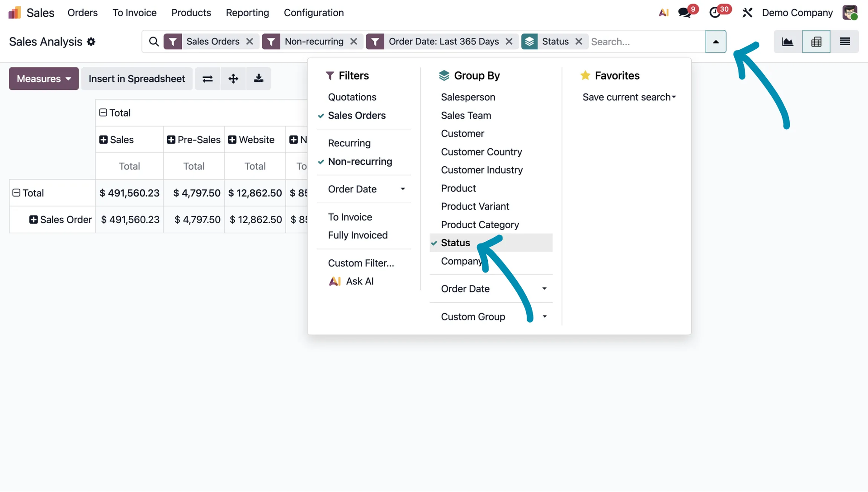
Task: Toggle the Recurring filter
Action: (x=349, y=143)
